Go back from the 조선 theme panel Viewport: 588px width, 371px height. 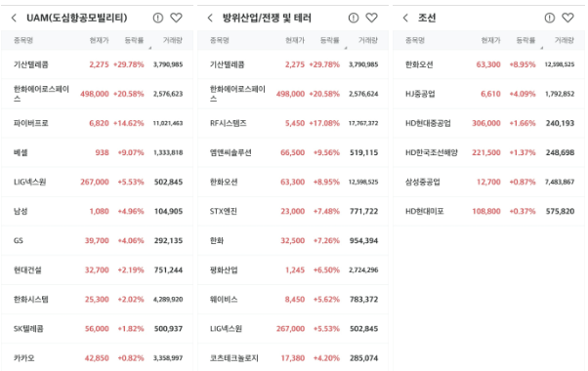click(405, 18)
